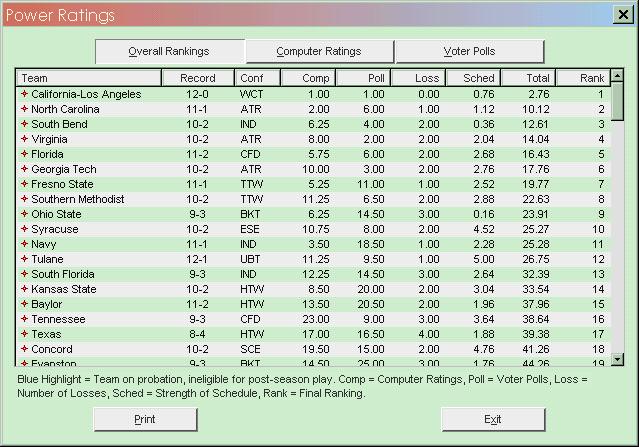The height and width of the screenshot is (447, 639).
Task: Click the plus icon beside Kansas State
Action: [24, 289]
